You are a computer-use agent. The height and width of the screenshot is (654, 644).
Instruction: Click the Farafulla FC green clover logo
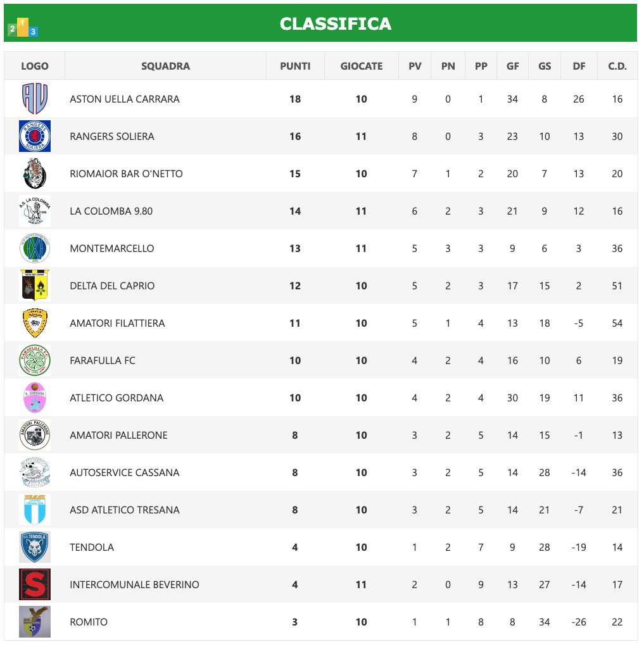35,360
